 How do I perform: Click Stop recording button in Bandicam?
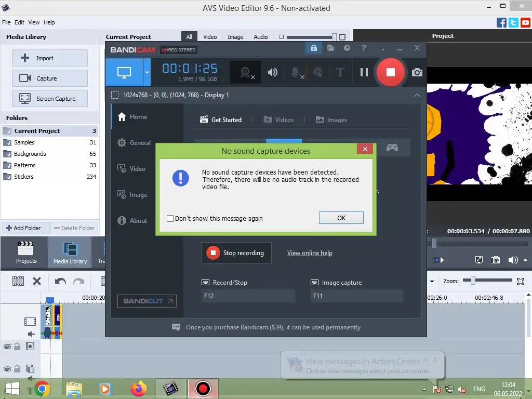[x=236, y=253]
